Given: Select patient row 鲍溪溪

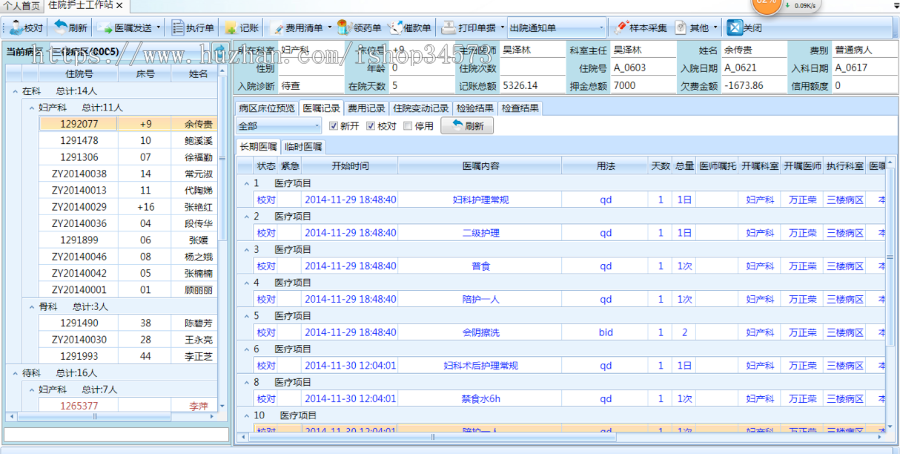Looking at the screenshot, I should pyautogui.click(x=129, y=141).
